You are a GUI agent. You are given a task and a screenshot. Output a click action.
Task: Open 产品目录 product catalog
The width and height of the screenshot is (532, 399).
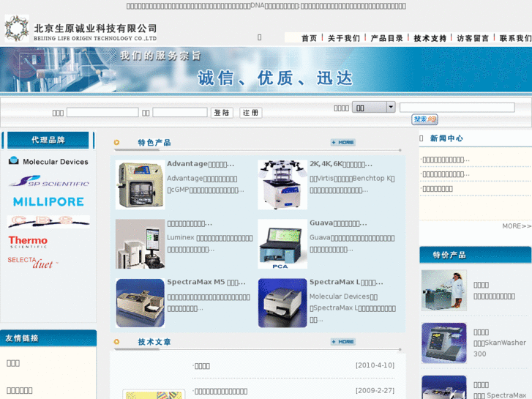point(387,38)
